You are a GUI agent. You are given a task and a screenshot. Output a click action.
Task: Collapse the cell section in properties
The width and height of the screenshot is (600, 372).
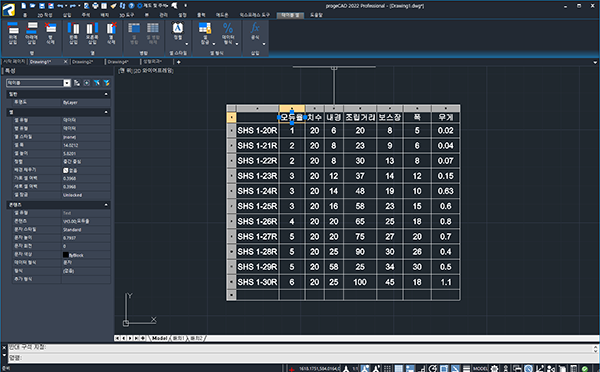click(106, 112)
